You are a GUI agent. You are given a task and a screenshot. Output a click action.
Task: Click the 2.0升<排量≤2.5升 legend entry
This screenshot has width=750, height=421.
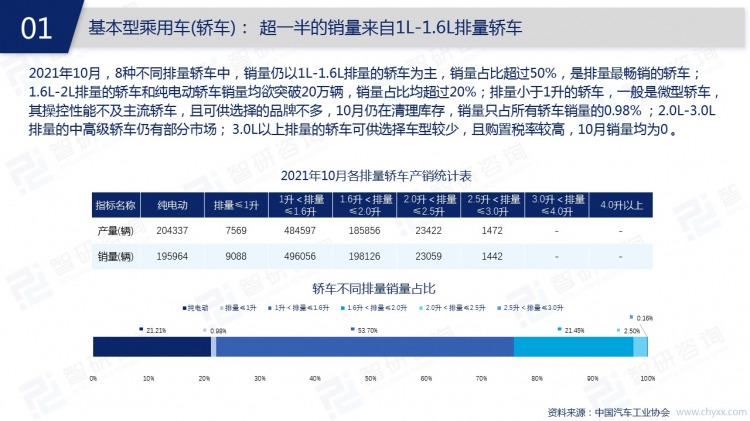point(427,308)
